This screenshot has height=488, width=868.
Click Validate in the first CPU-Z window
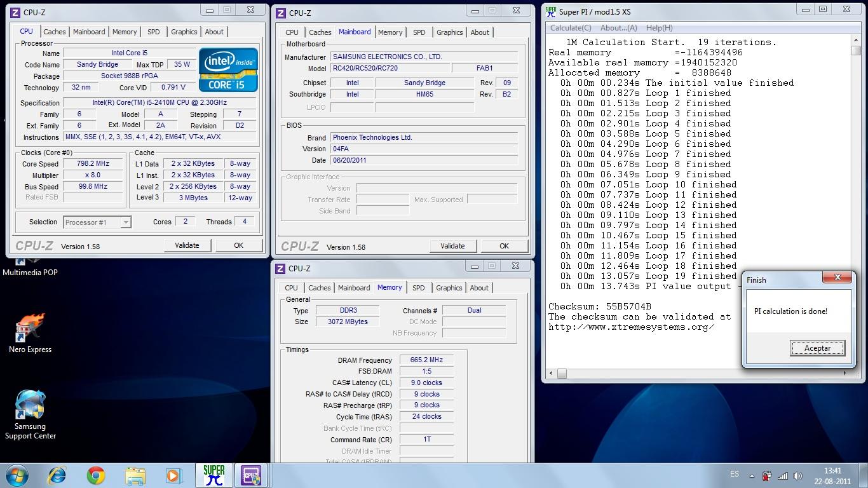click(187, 245)
